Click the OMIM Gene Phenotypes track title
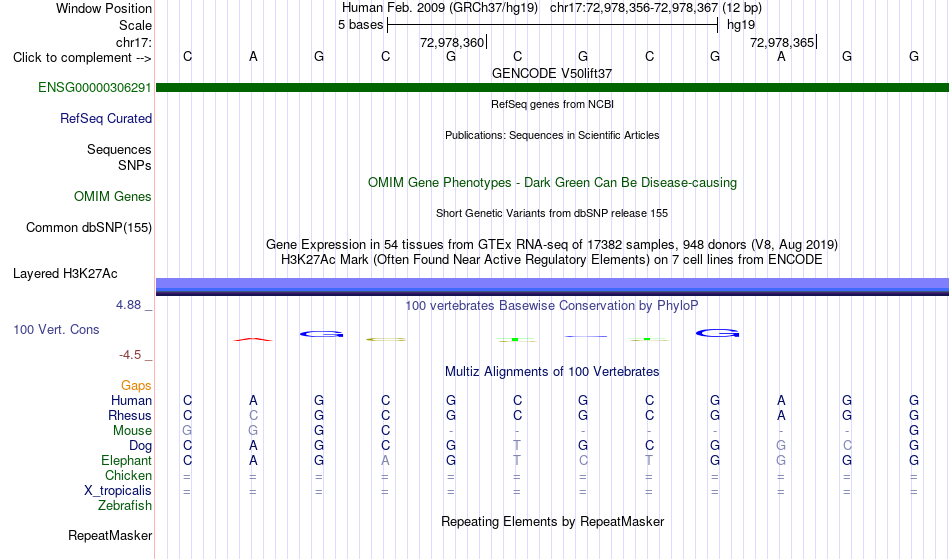950x559 pixels. (553, 183)
